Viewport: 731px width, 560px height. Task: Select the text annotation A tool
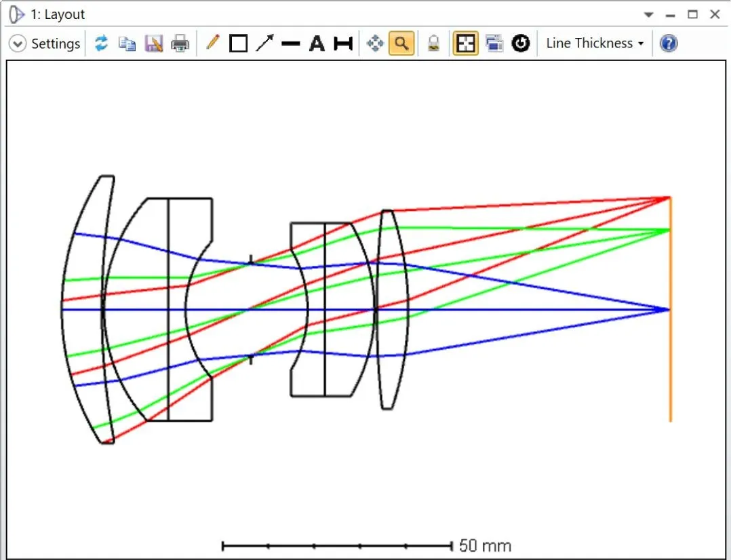(x=317, y=44)
